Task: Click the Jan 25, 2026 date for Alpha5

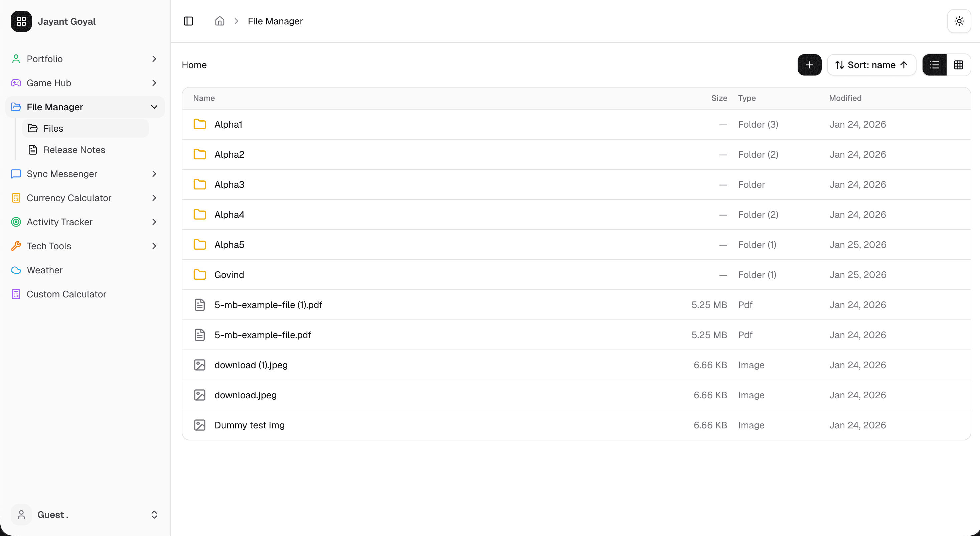Action: [x=857, y=244]
